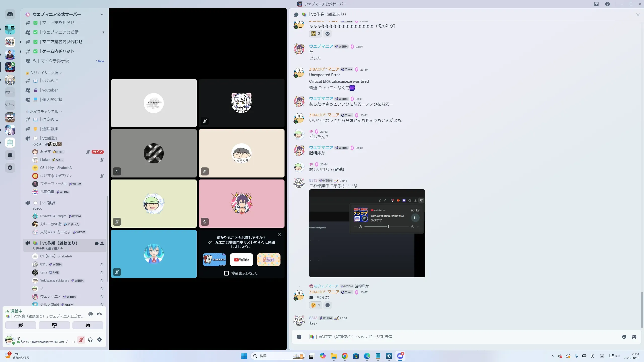Launch the YouTube activity button
Screen dimensions: 644x362
tap(241, 260)
